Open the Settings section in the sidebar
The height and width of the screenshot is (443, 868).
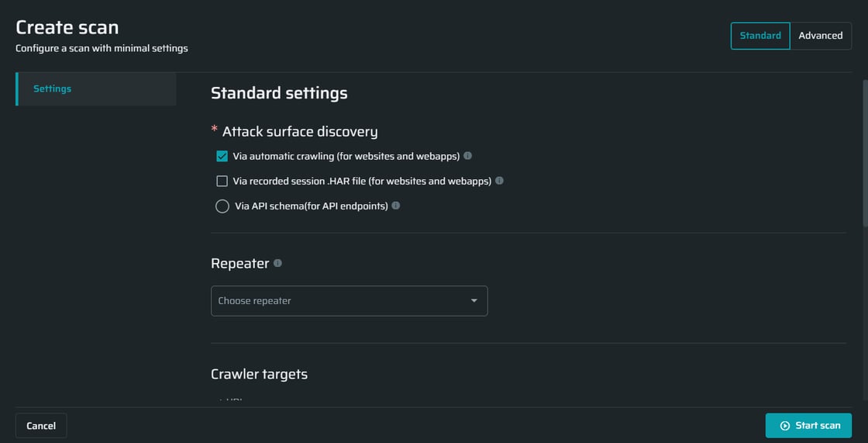click(52, 88)
